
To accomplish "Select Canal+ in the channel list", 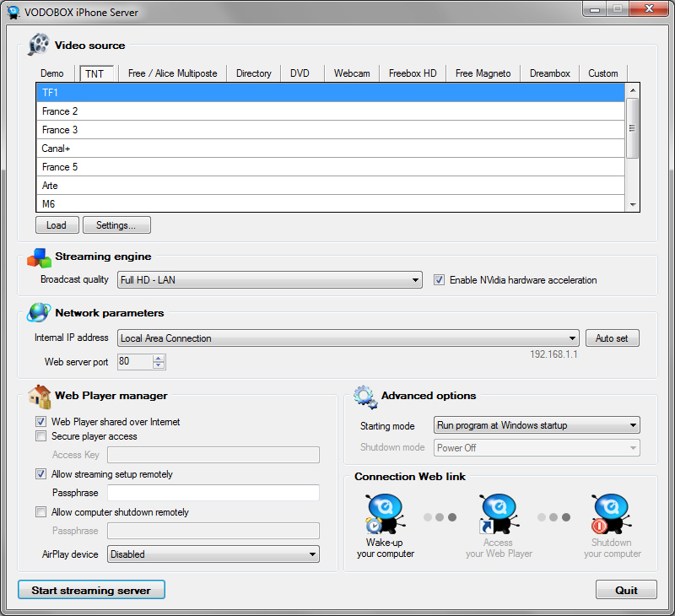I will click(x=331, y=148).
